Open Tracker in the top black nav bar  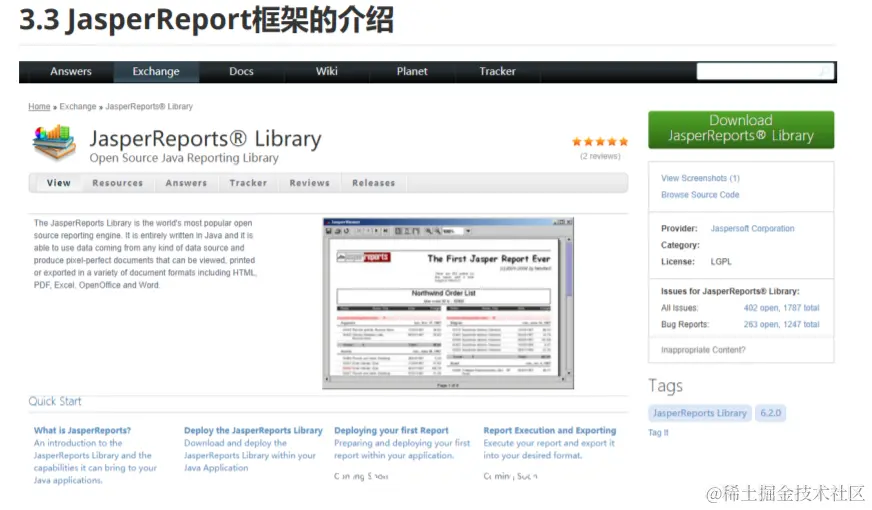[497, 71]
